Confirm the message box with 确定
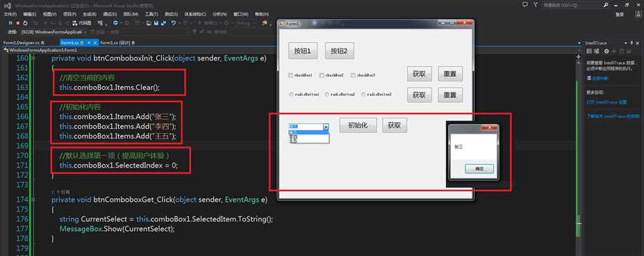Viewport: 644px width, 256px height. click(479, 169)
